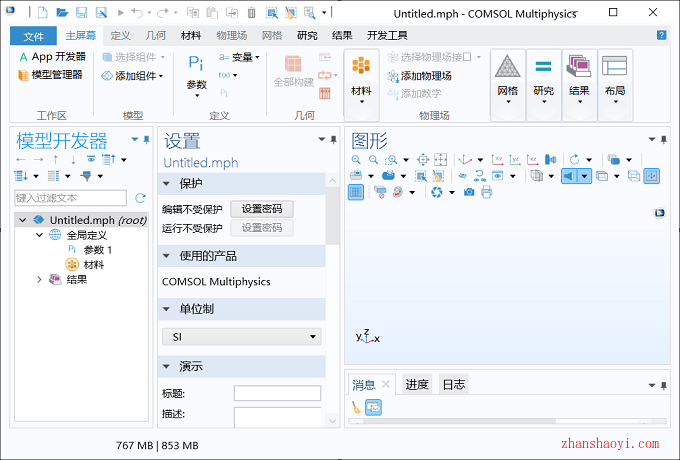Toggle the highlighted axis display button
The width and height of the screenshot is (680, 460).
coord(652,176)
